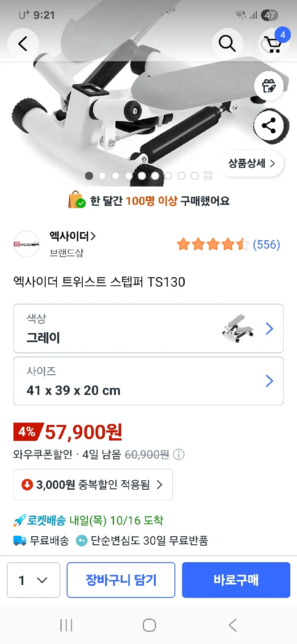
Task: Tap the price info circle icon
Action: 179,455
